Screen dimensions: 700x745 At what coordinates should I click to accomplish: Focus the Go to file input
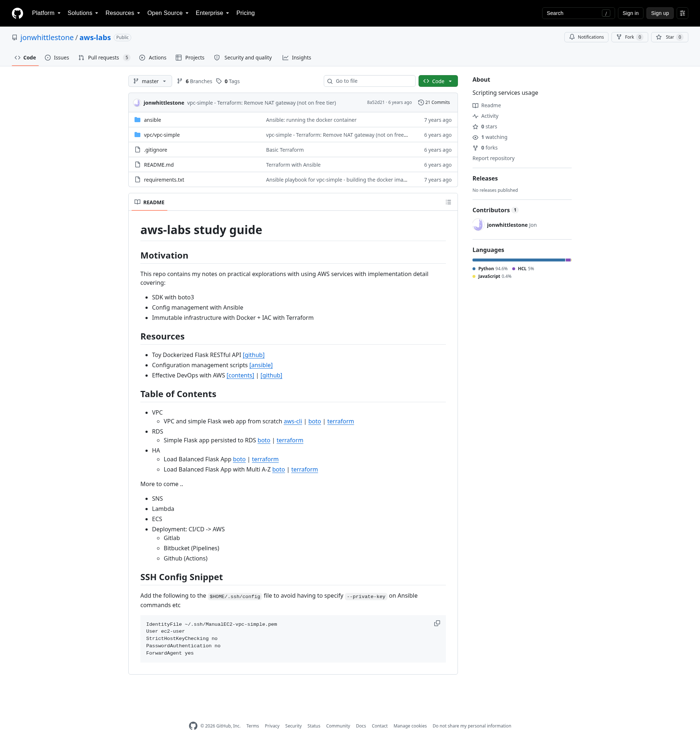[369, 81]
